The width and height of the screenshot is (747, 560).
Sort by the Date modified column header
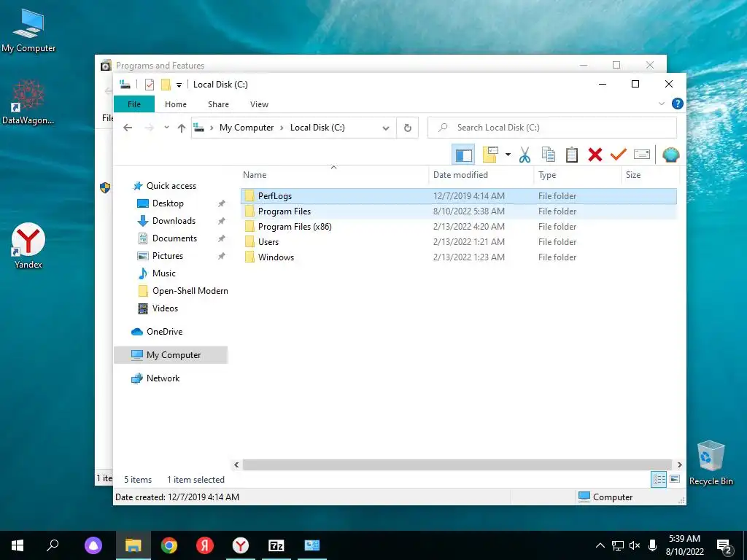click(481, 175)
